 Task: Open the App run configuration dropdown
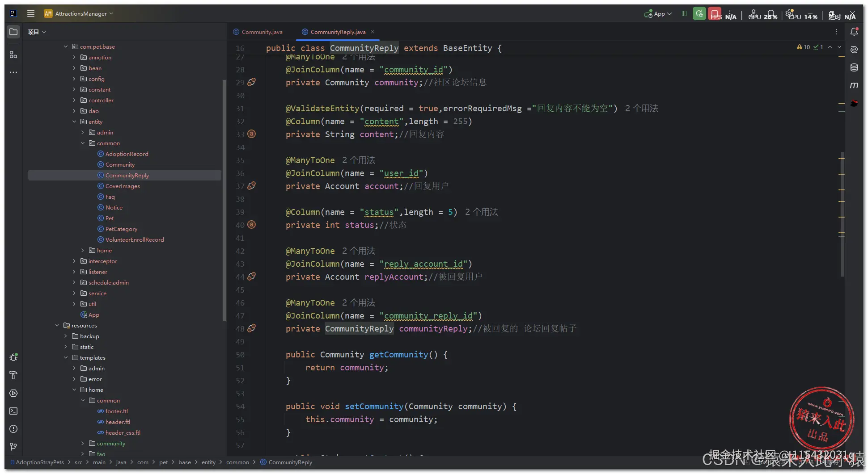[658, 13]
